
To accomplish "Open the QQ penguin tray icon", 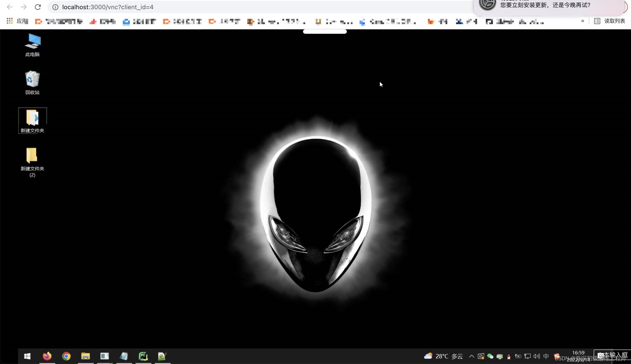I will (x=509, y=356).
